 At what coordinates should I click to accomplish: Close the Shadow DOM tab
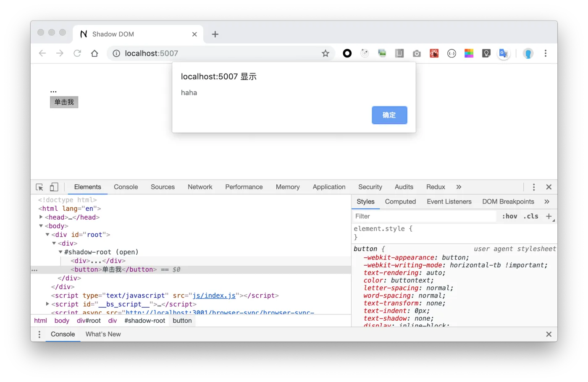coord(194,34)
